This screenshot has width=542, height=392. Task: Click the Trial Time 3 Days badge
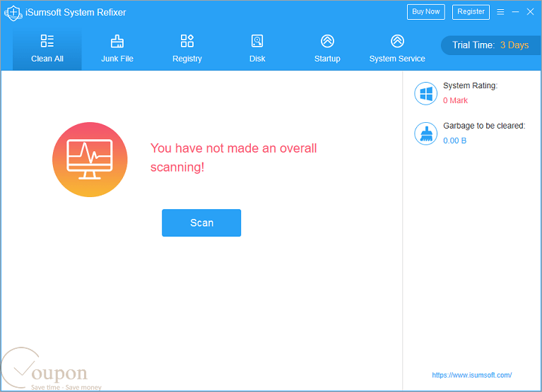tap(490, 45)
